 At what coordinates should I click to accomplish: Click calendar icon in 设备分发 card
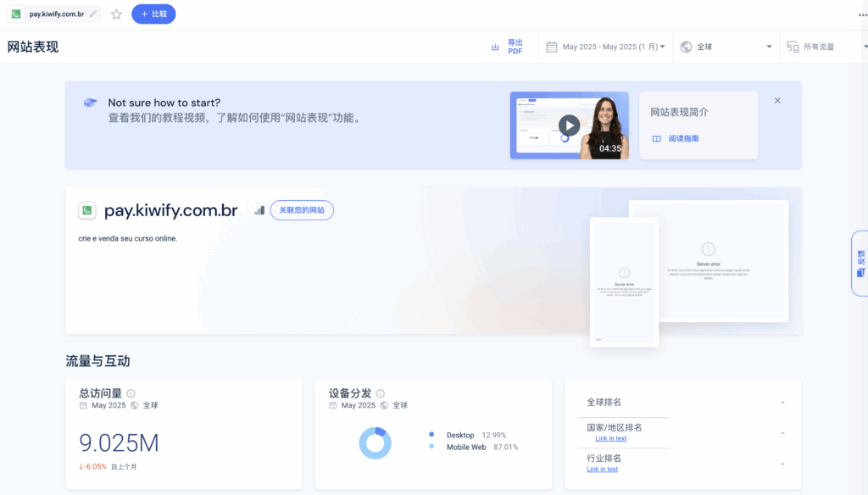pyautogui.click(x=332, y=405)
